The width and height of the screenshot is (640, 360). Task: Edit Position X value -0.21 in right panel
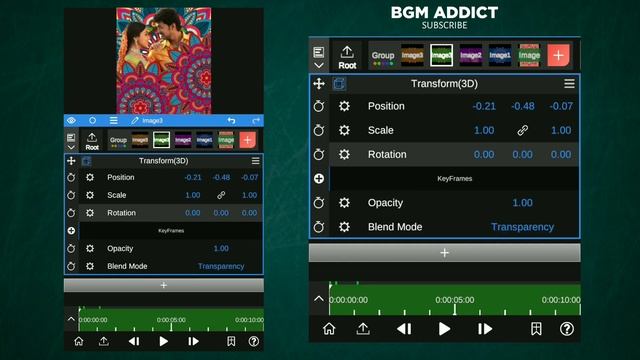[484, 106]
